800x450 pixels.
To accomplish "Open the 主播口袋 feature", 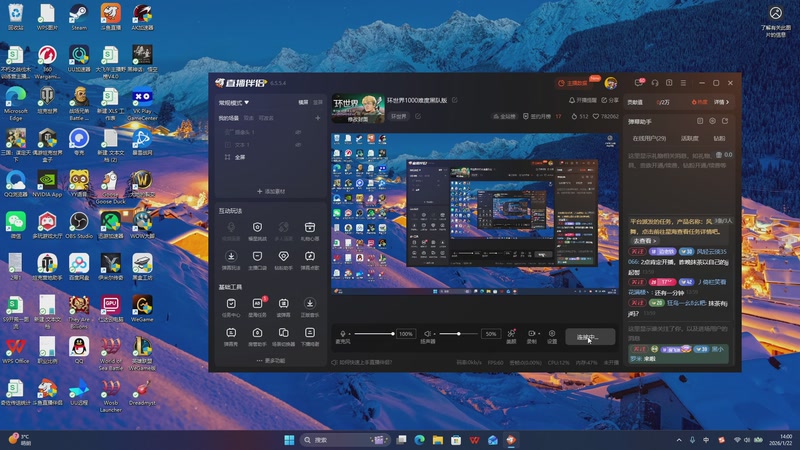I will pos(257,260).
